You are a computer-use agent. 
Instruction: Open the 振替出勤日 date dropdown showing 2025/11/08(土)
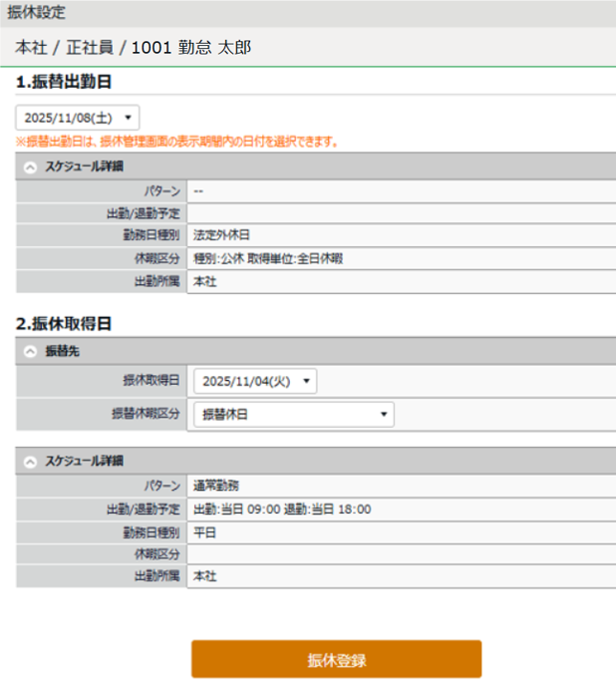(78, 118)
